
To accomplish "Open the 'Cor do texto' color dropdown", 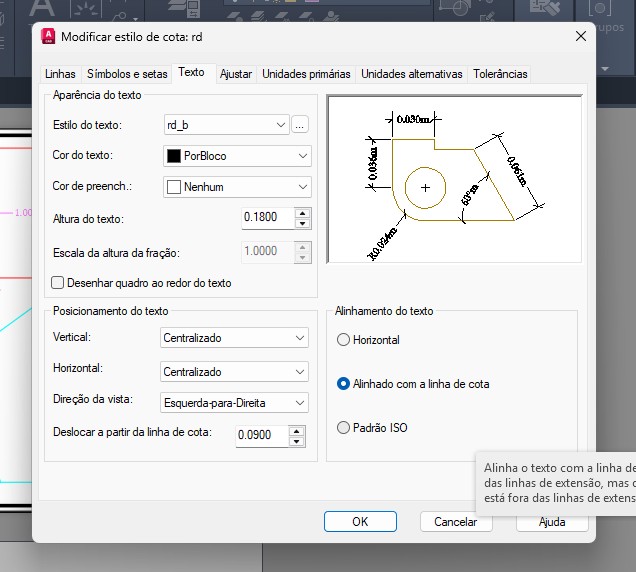I will tap(237, 156).
